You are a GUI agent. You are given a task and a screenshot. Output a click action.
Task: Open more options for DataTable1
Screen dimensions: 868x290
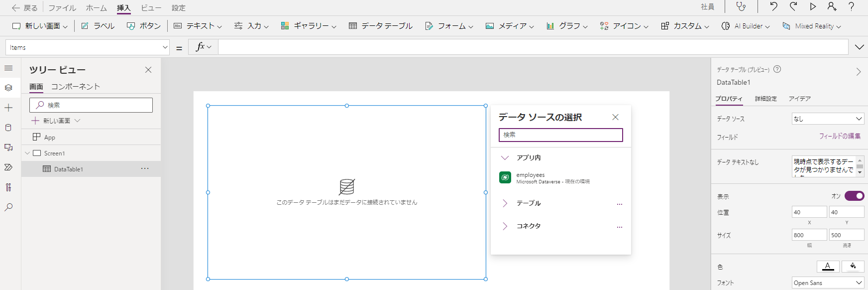(145, 168)
